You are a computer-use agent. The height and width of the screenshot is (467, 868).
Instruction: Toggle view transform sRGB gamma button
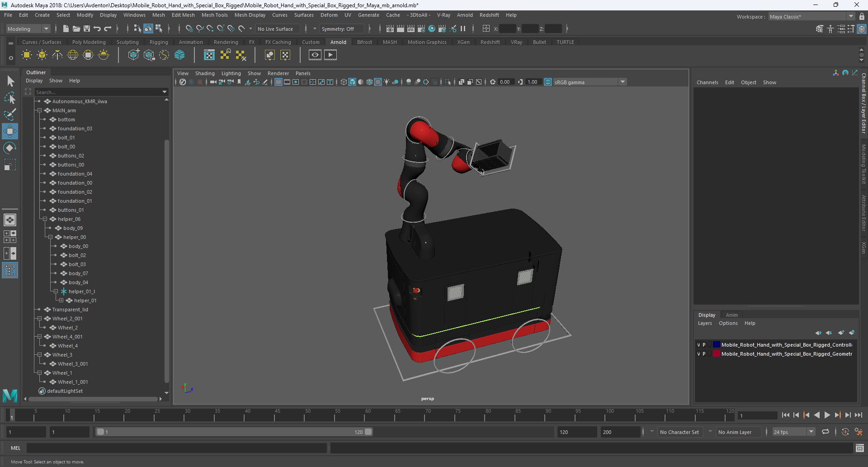548,82
